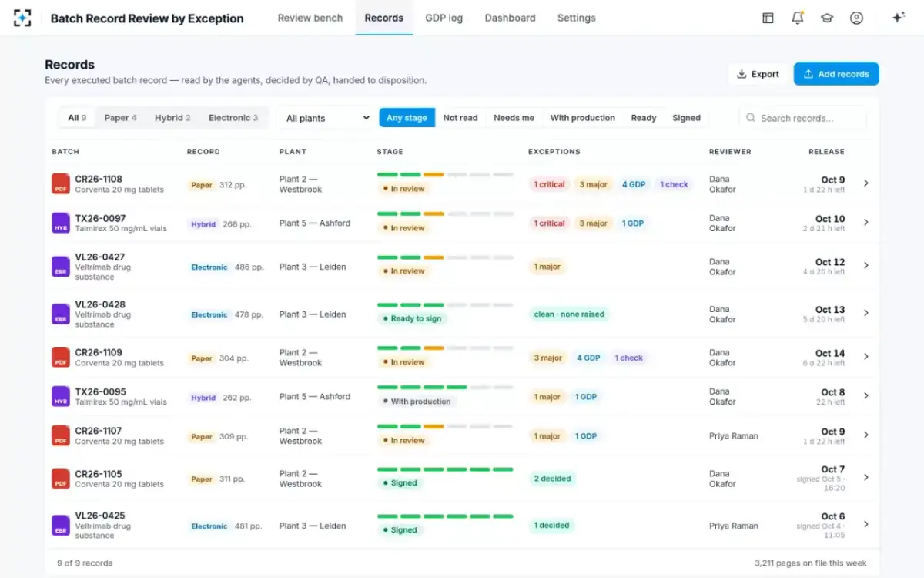This screenshot has height=578, width=924.
Task: Open the Dashboard tab
Action: [511, 18]
